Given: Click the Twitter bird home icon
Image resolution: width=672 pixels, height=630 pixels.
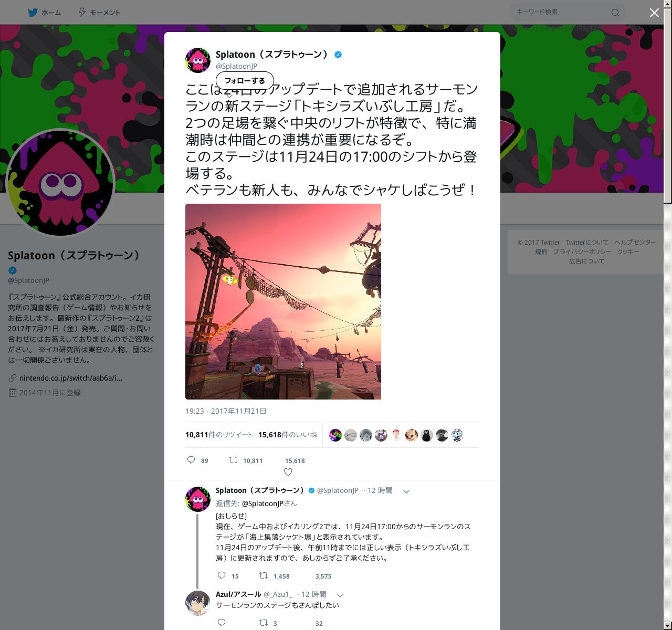Looking at the screenshot, I should [33, 13].
